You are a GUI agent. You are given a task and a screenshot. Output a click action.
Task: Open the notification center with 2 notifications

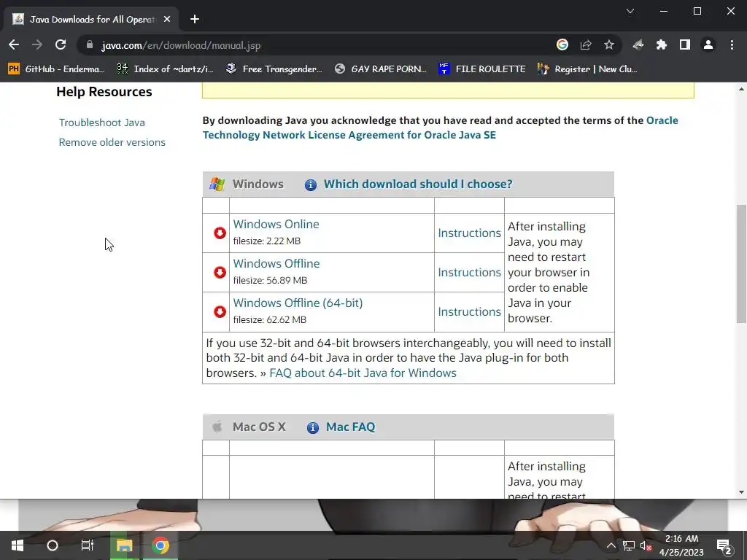coord(724,545)
